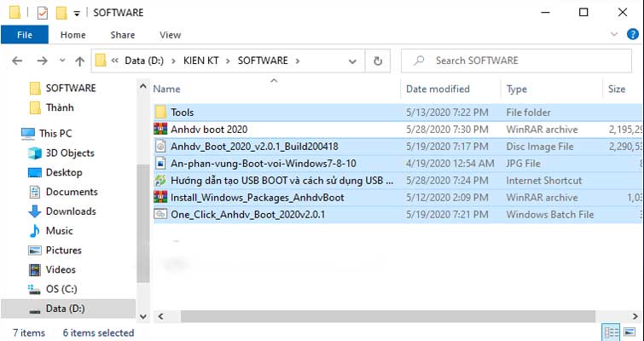Click SOFTWARE breadcrumb in address bar
The width and height of the screenshot is (644, 341).
tap(263, 61)
